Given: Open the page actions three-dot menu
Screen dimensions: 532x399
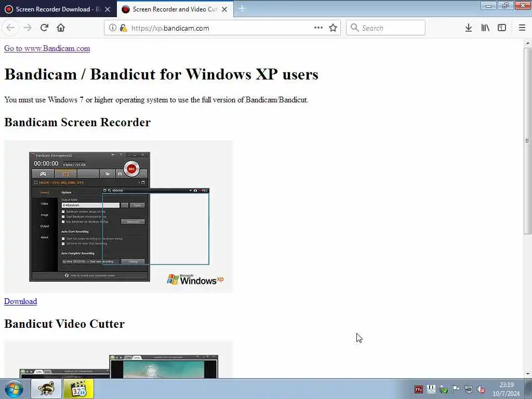Looking at the screenshot, I should pos(318,28).
